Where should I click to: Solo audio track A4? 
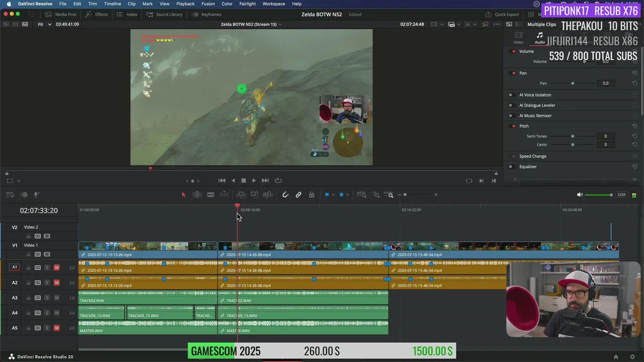(47, 313)
